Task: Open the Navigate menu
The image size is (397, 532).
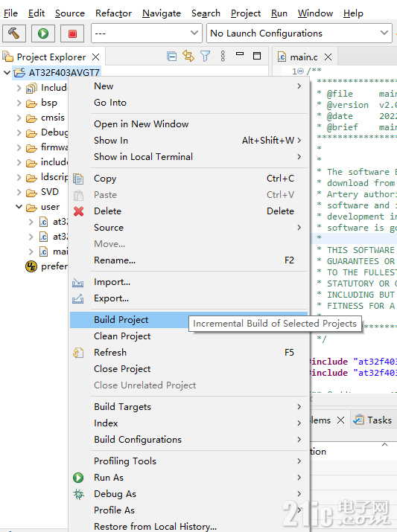Action: tap(162, 13)
